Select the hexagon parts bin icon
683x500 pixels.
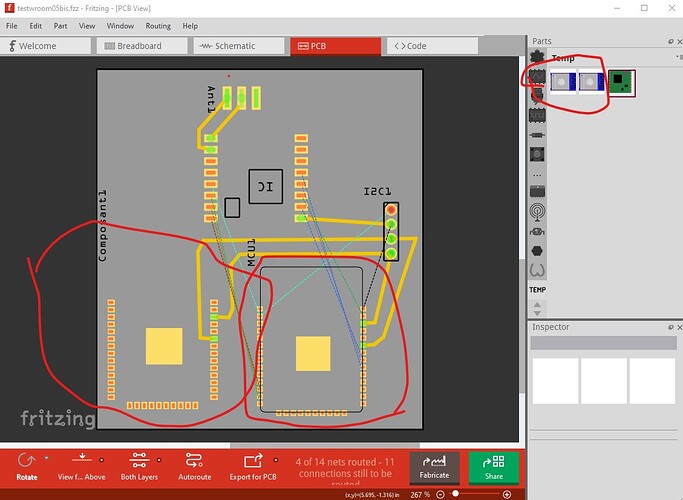(x=537, y=251)
